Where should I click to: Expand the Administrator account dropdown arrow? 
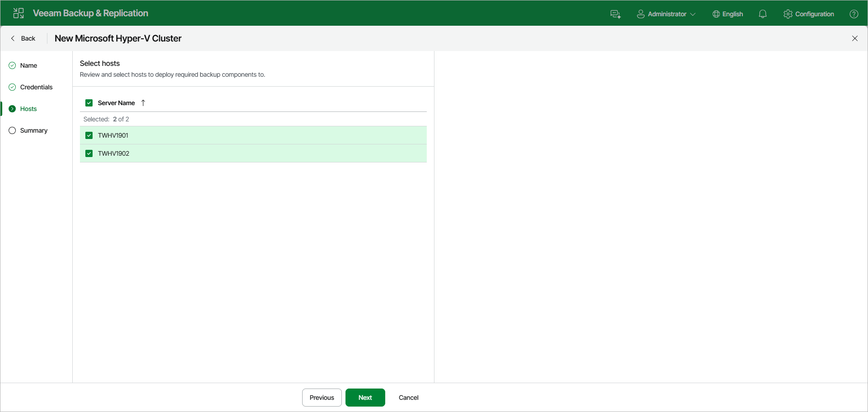coord(693,14)
